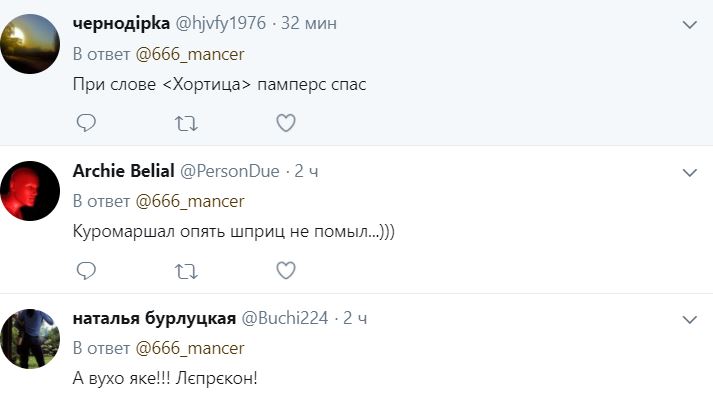Viewport: 713px width, 395px height.
Task: Retweet Archie Belial's Куромаршал tweet
Action: 186,271
